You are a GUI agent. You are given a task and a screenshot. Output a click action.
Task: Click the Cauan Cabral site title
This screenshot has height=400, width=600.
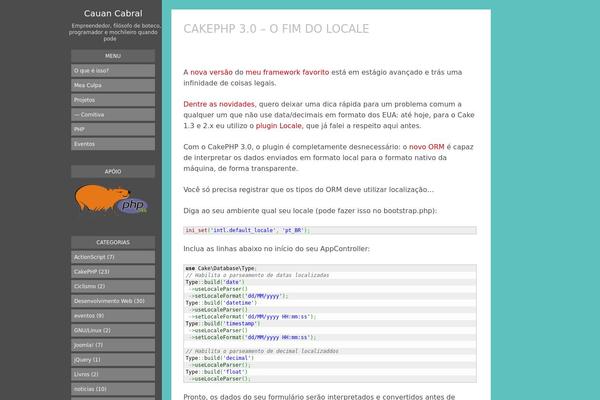pos(113,13)
